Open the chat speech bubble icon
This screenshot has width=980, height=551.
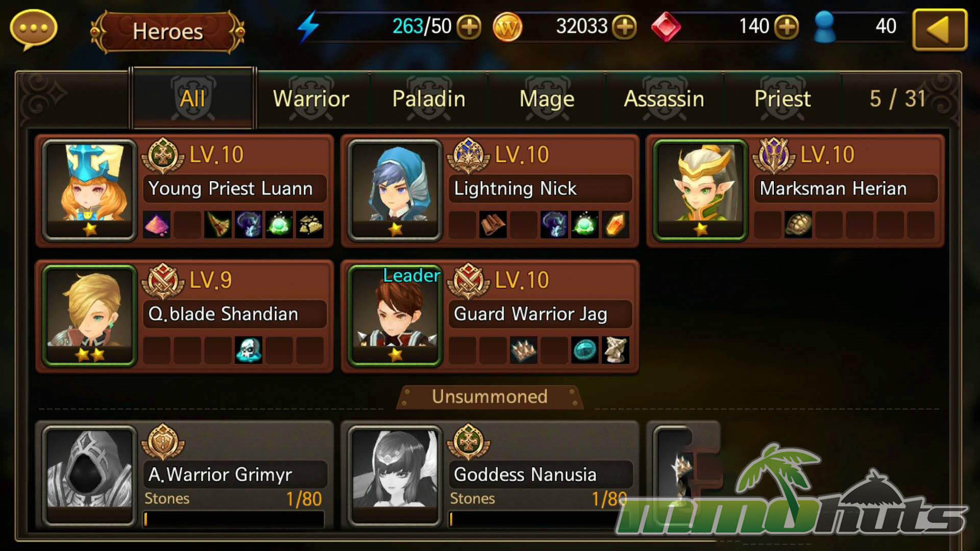click(33, 29)
